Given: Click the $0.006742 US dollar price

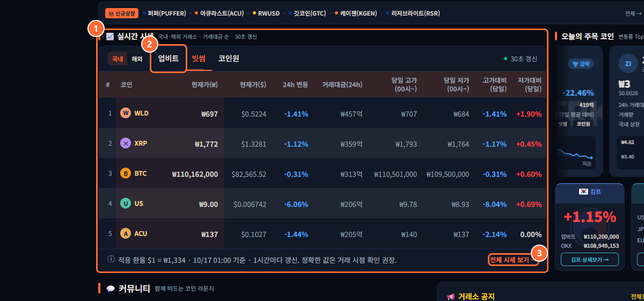Looking at the screenshot, I should click(x=250, y=204).
